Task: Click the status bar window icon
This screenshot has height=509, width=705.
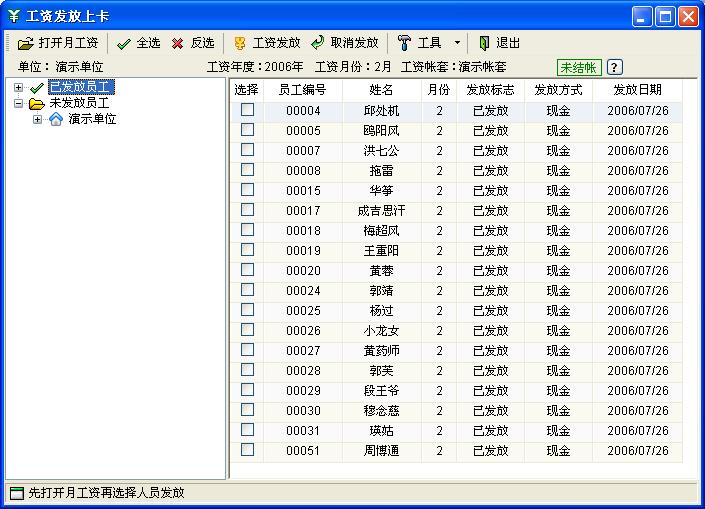Action: pos(17,493)
